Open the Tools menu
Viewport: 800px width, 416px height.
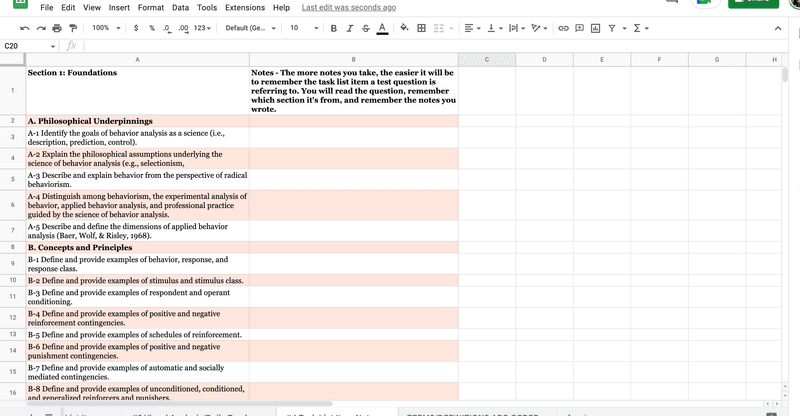[207, 8]
